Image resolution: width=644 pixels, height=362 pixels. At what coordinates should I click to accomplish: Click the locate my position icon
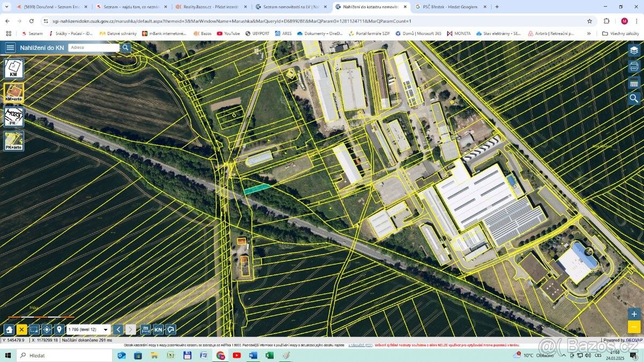pos(47,329)
